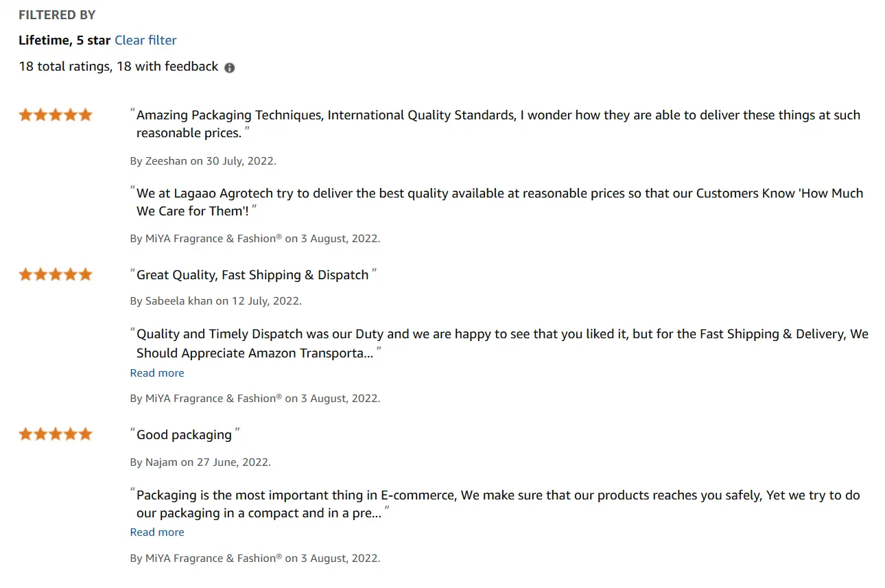Click the 'Good packaging' review text
The image size is (885, 588).
pyautogui.click(x=185, y=435)
